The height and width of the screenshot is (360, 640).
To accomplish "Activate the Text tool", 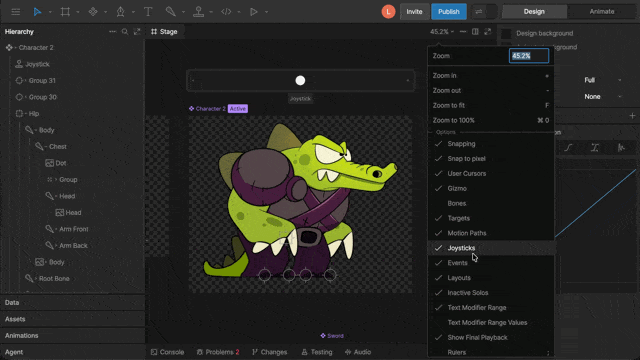I will pyautogui.click(x=148, y=12).
